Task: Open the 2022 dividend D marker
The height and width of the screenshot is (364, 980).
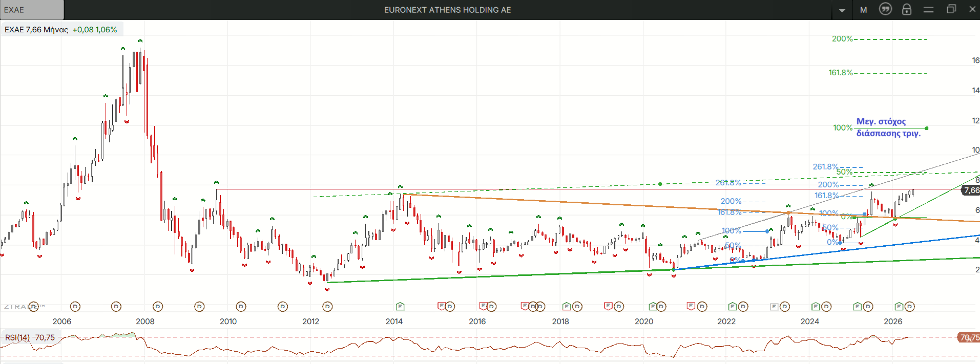Action: click(x=743, y=307)
